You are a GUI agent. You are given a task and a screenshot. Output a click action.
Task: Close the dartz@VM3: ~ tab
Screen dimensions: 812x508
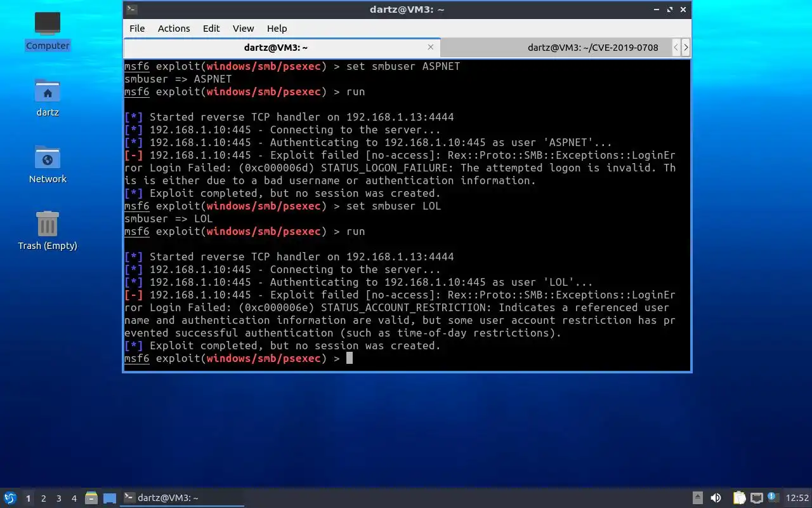pyautogui.click(x=431, y=47)
